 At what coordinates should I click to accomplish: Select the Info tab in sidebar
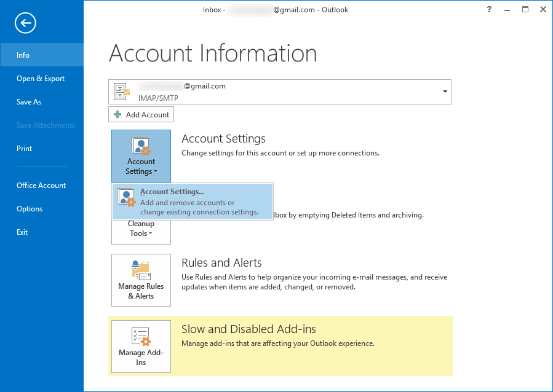tap(42, 55)
